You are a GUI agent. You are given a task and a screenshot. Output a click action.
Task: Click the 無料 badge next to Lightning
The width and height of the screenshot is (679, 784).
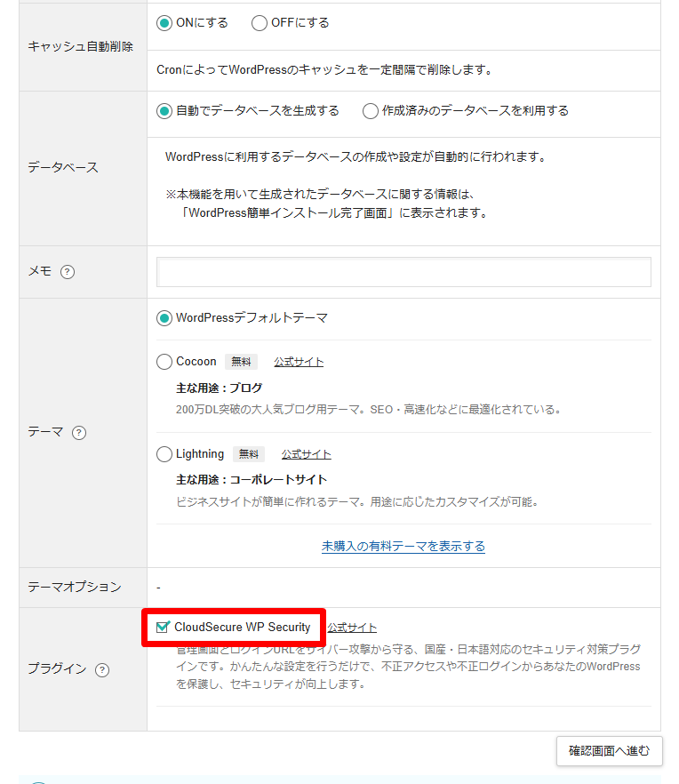tap(249, 454)
